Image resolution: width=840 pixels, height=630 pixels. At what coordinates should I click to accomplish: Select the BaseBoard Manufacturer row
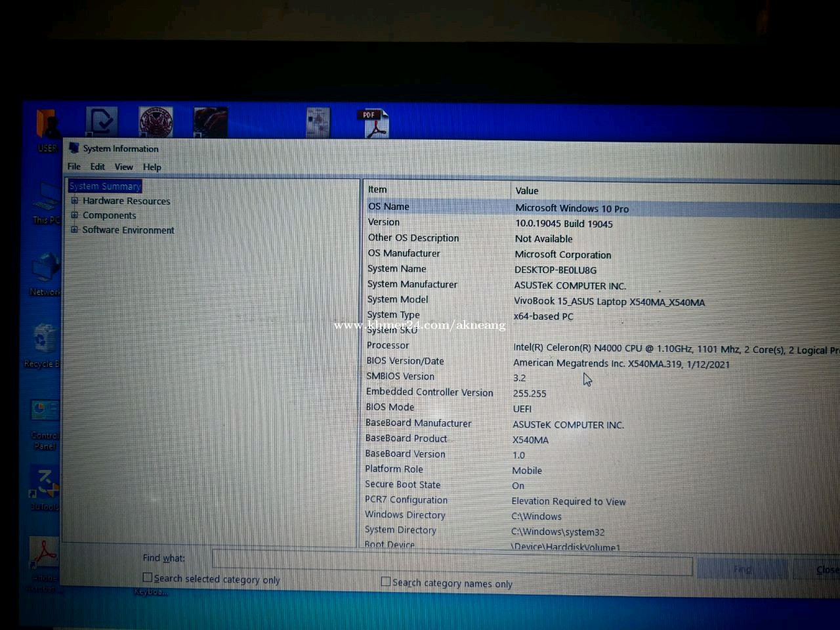click(602, 424)
